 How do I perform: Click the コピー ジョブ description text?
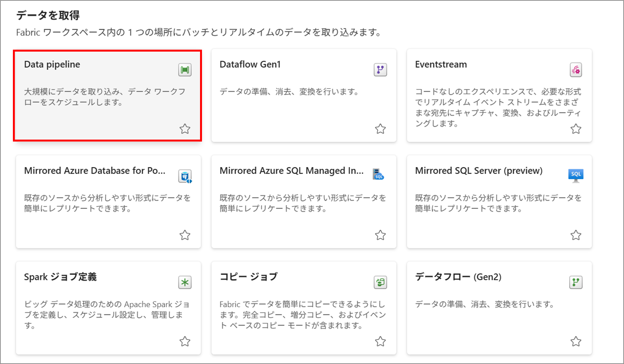302,315
